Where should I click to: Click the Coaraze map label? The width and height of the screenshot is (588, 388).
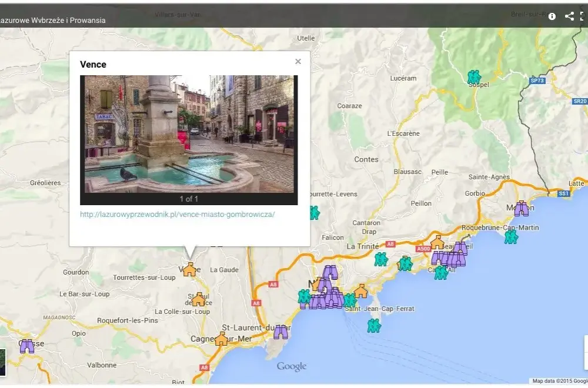349,106
